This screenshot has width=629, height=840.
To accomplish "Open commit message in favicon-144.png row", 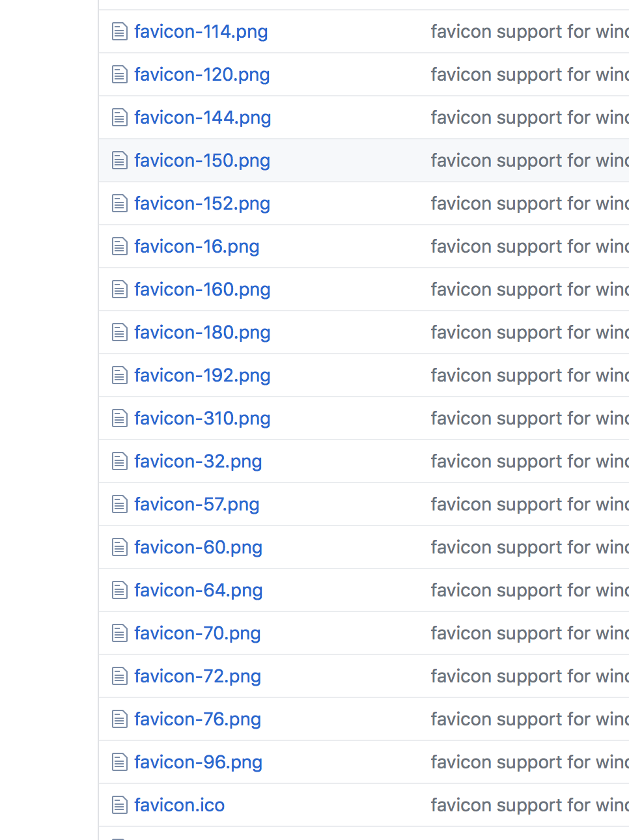I will pos(529,117).
